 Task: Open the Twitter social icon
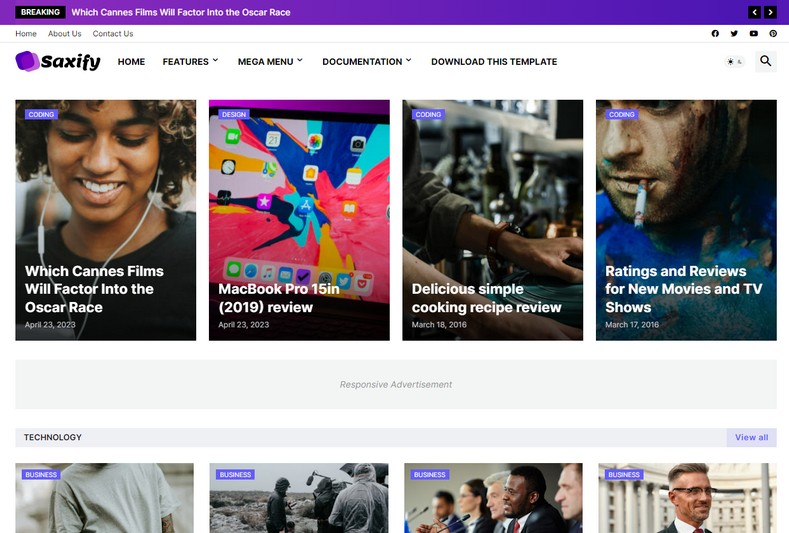tap(734, 33)
